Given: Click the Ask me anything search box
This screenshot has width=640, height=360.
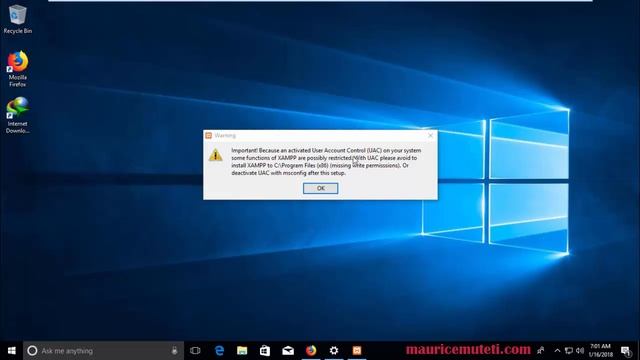Looking at the screenshot, I should click(x=103, y=351).
